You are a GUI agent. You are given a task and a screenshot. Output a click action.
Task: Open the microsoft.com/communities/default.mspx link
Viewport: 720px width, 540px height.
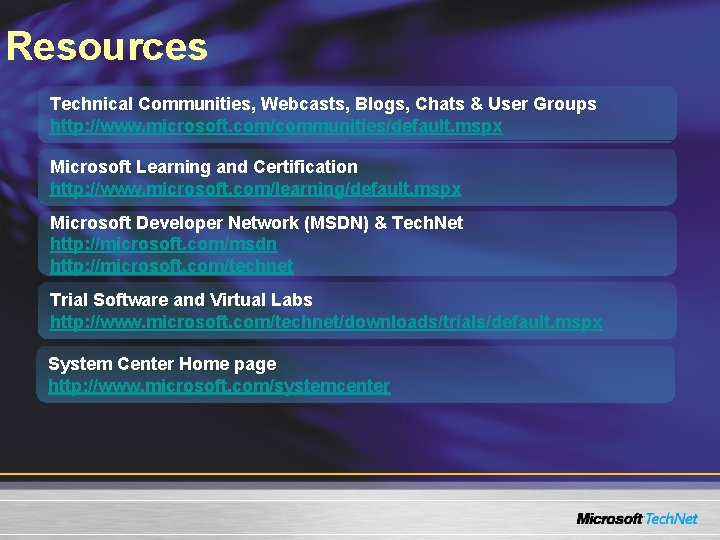(276, 126)
